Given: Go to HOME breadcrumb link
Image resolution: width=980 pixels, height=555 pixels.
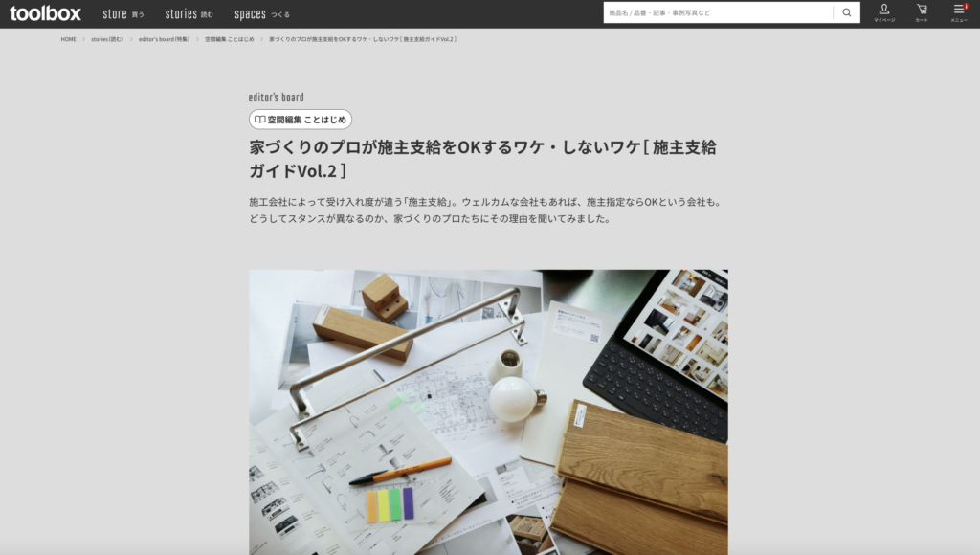Looking at the screenshot, I should pos(68,39).
